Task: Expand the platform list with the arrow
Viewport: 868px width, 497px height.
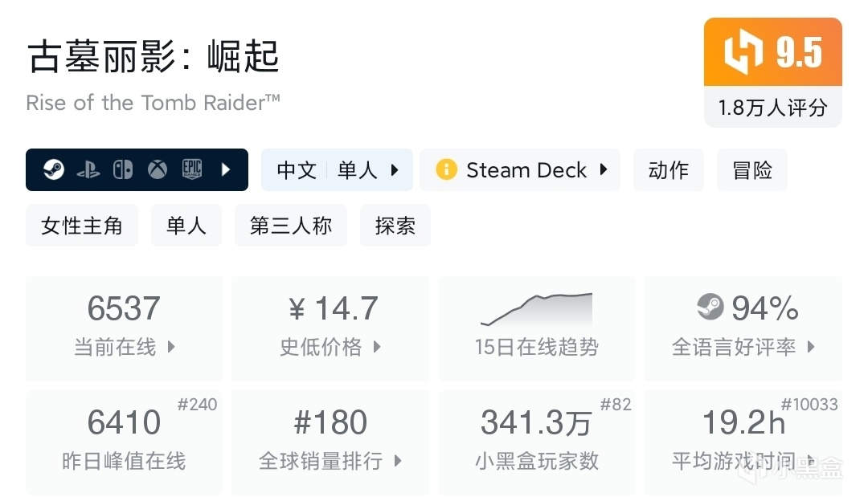Action: coord(226,169)
